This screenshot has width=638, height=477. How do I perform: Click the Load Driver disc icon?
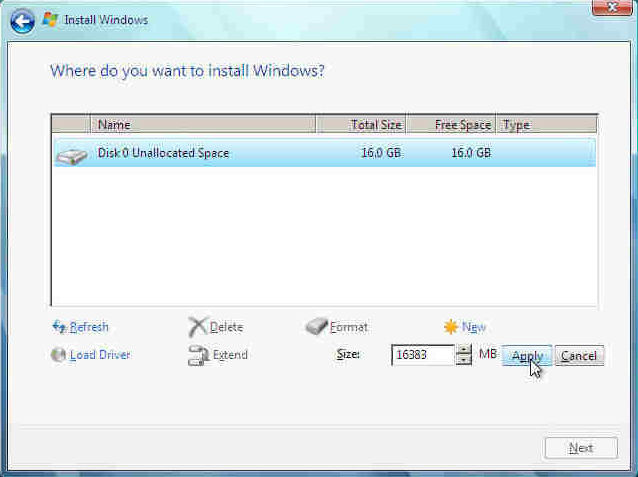(58, 355)
